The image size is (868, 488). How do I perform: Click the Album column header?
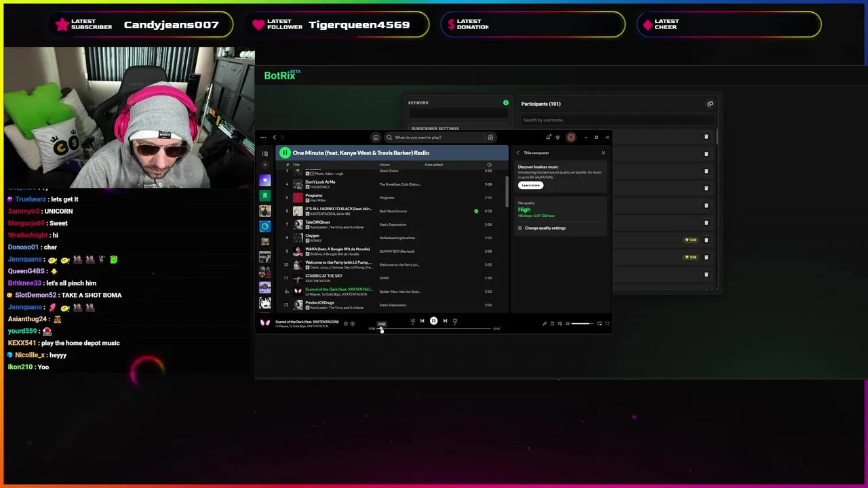point(384,165)
